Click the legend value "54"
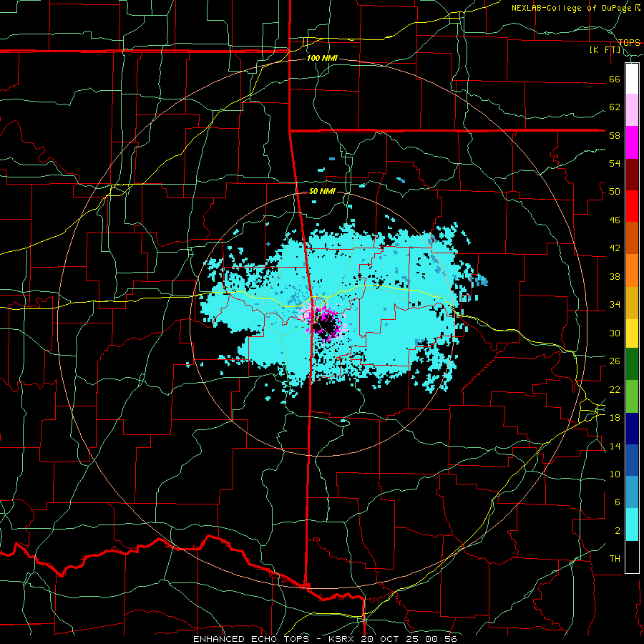This screenshot has height=644, width=644. (x=615, y=163)
